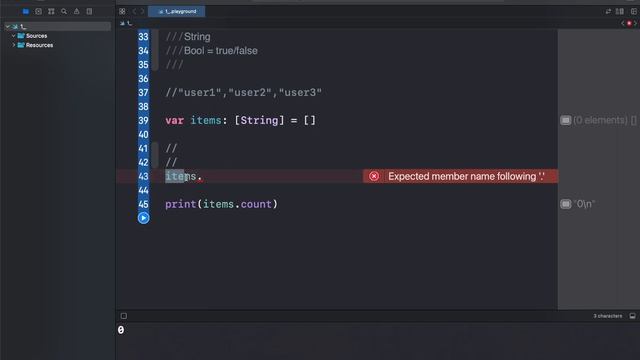Click line number 45 in gutter

(143, 204)
